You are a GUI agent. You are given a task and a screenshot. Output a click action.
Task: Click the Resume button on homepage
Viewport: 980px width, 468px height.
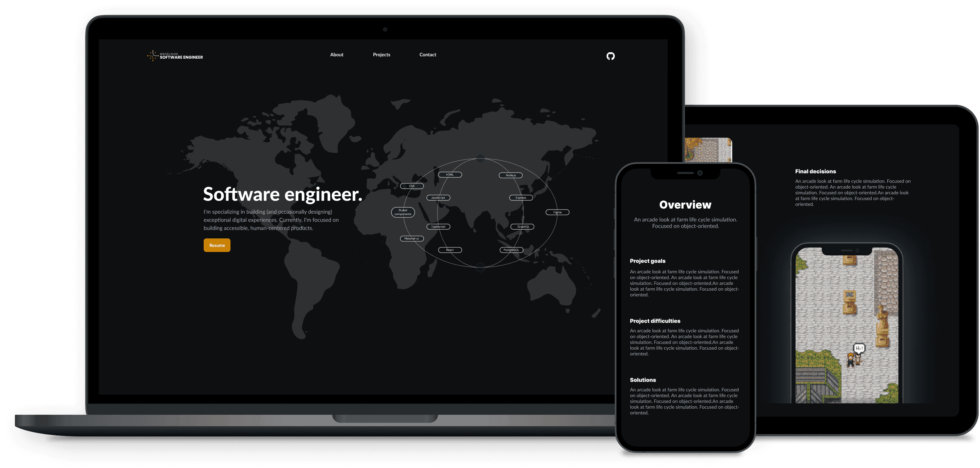pos(217,245)
